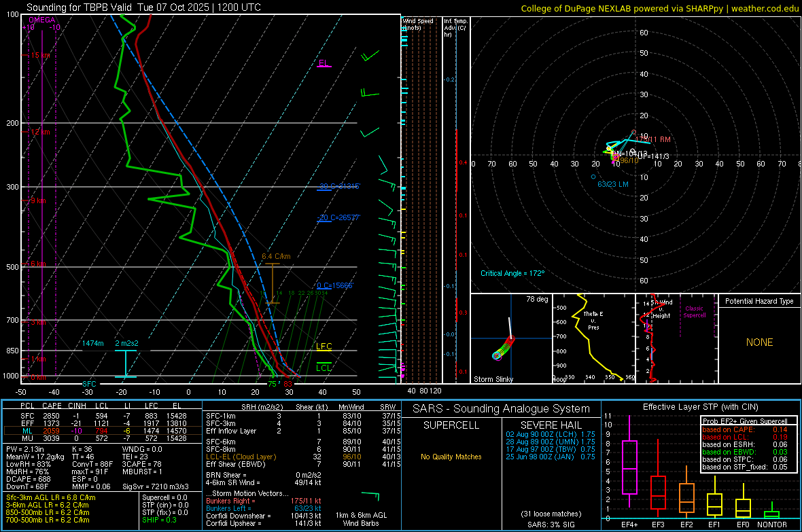Click the NONE hazard type result
This screenshot has height=532, width=802.
pyautogui.click(x=760, y=342)
